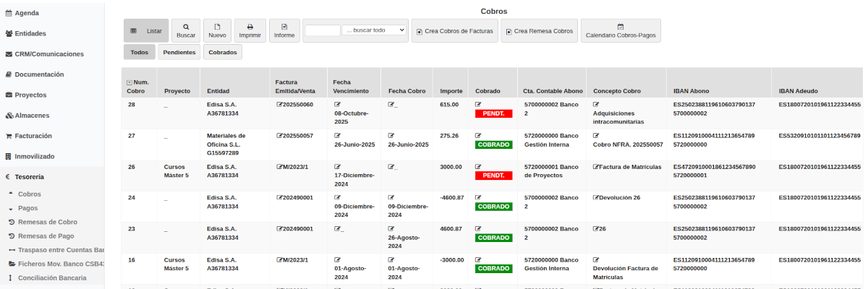Open Conciliación Bancaria in sidebar
The width and height of the screenshot is (868, 289).
click(52, 277)
